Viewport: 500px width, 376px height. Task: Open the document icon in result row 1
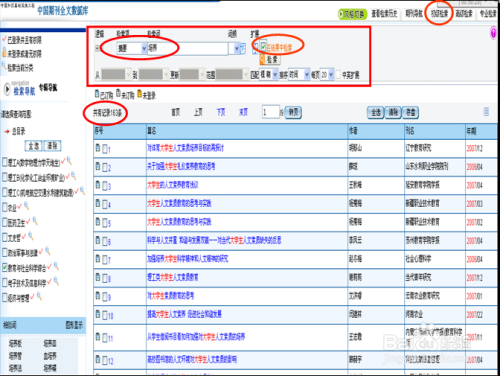point(98,148)
